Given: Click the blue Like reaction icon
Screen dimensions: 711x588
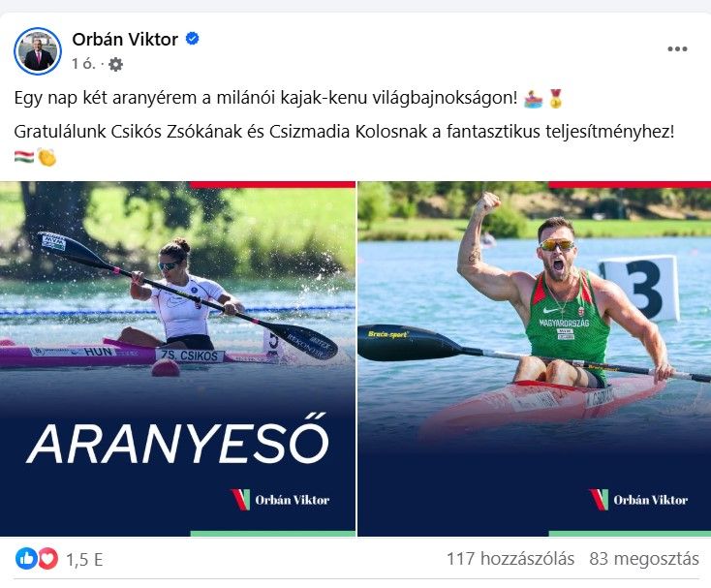Looking at the screenshot, I should (26, 559).
